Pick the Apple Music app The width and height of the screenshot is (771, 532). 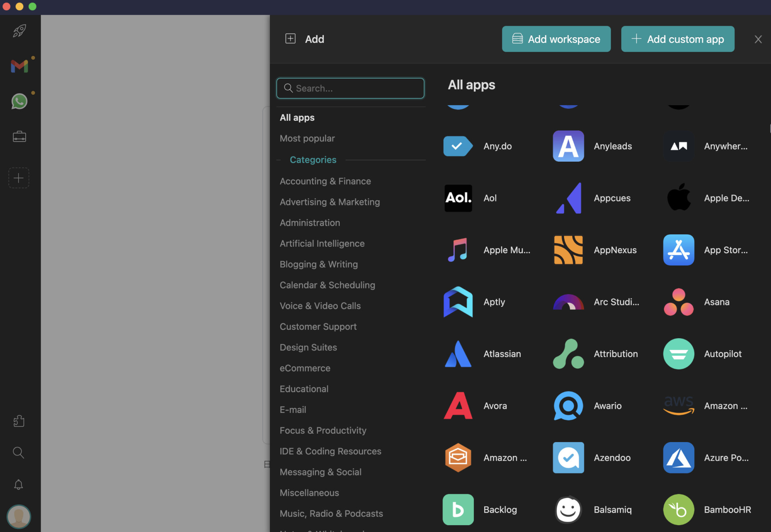[x=458, y=250]
